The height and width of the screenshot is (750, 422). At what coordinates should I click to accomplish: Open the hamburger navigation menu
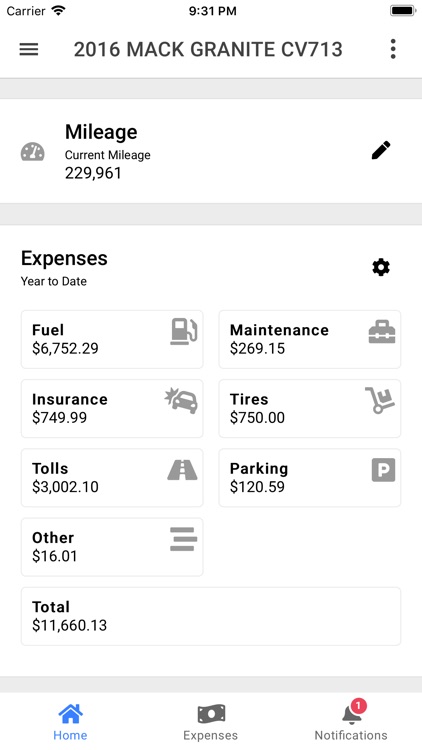coord(29,49)
